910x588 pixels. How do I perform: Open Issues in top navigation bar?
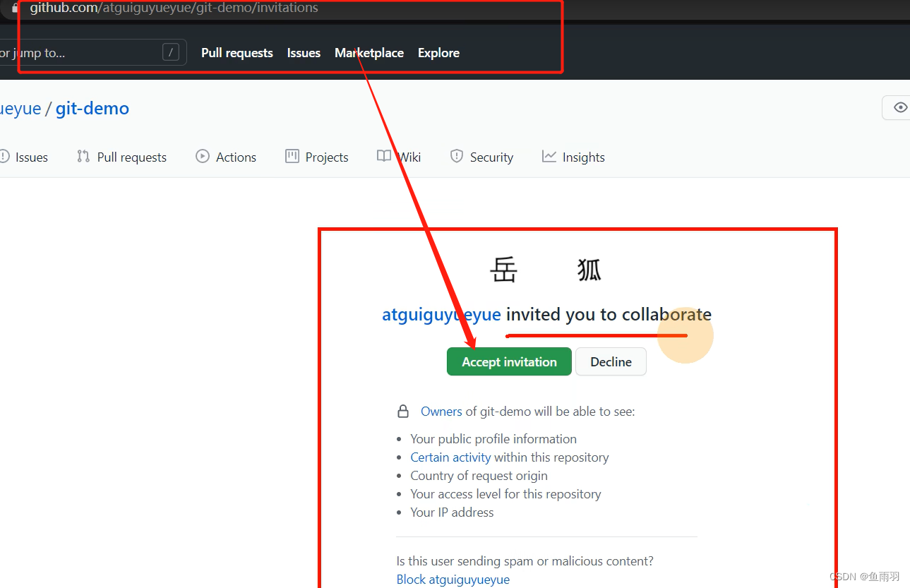(x=304, y=53)
